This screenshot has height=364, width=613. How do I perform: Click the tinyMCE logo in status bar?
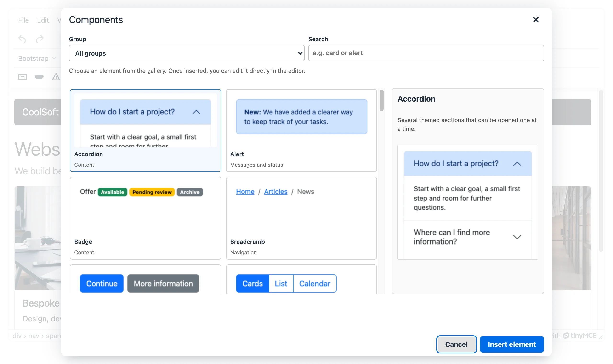coord(579,335)
